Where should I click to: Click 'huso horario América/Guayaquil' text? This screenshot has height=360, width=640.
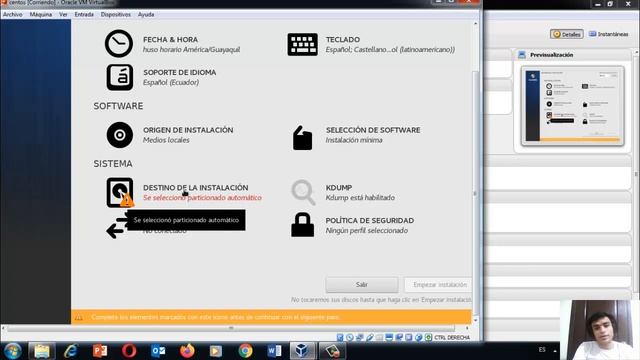(191, 49)
